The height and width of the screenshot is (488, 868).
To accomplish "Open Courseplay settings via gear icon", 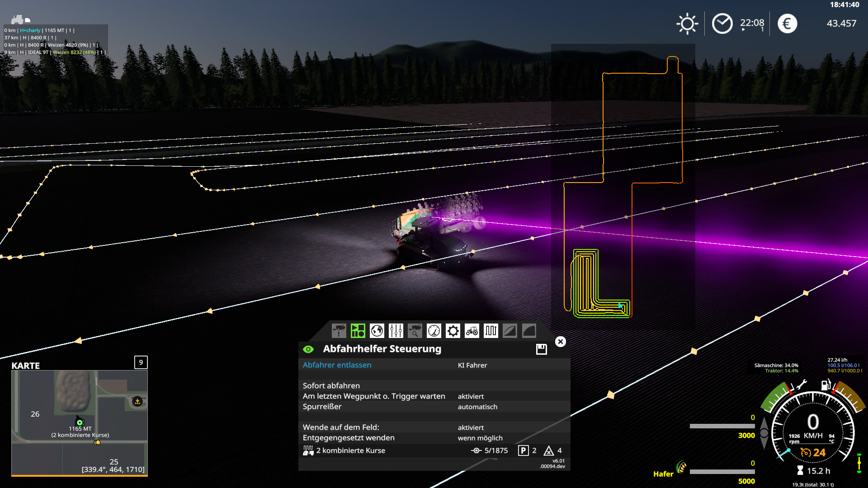I will 453,331.
